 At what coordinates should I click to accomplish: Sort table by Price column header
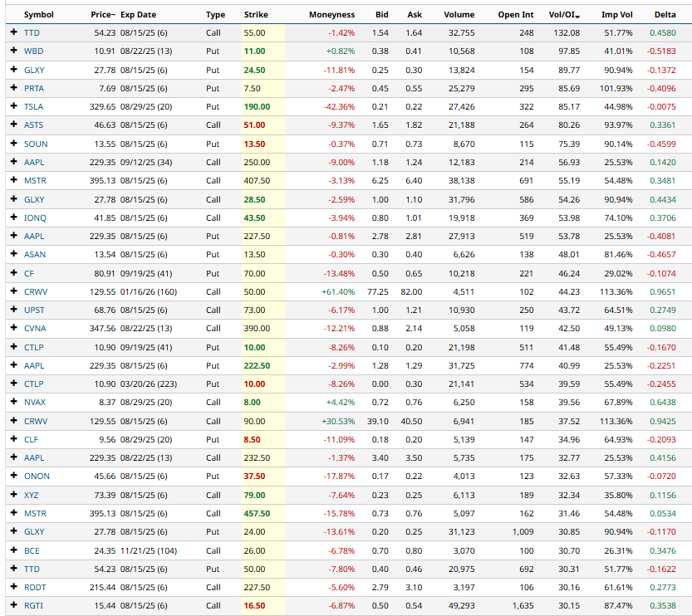pyautogui.click(x=103, y=15)
